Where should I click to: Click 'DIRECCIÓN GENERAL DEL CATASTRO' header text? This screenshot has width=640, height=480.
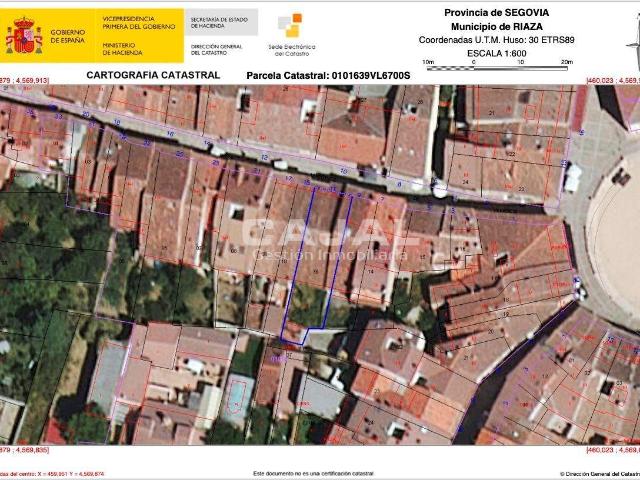click(216, 50)
